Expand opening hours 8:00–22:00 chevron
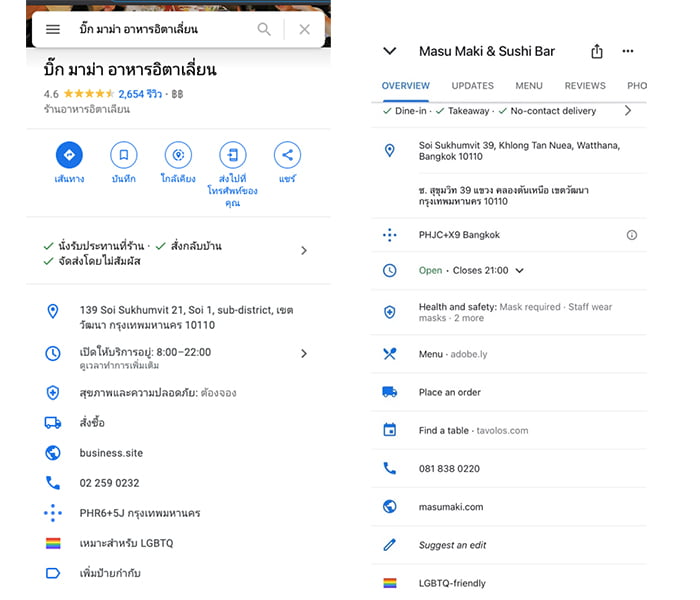 click(304, 354)
